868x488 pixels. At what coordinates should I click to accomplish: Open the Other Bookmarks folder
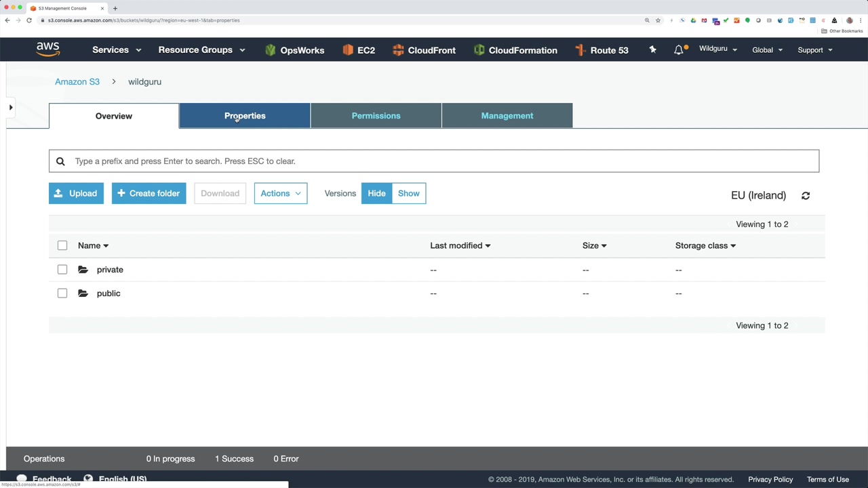click(x=842, y=31)
